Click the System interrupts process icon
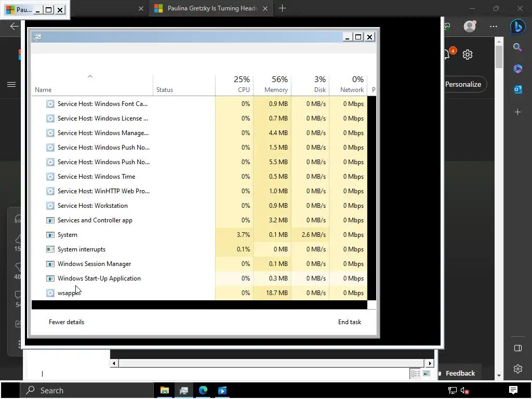The image size is (532, 399). point(50,249)
